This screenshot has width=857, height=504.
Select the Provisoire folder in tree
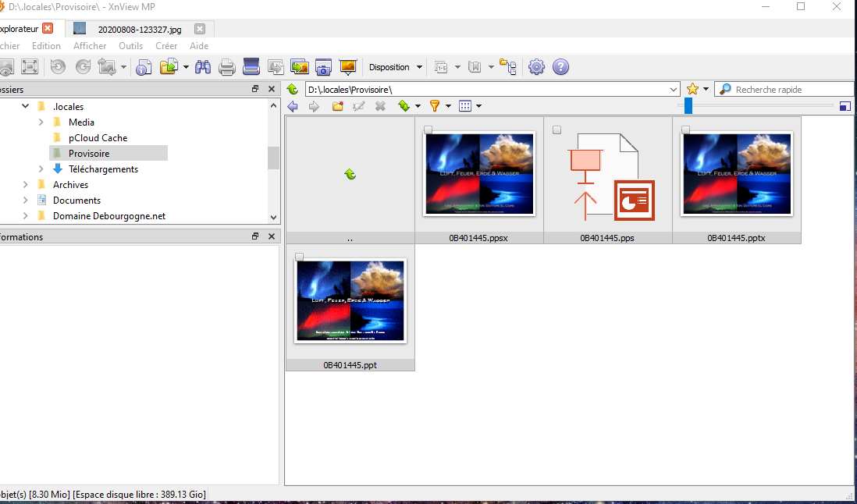(89, 154)
